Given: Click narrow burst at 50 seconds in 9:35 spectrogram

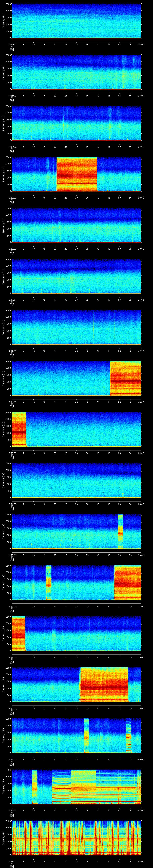Looking at the screenshot, I should point(120,531).
